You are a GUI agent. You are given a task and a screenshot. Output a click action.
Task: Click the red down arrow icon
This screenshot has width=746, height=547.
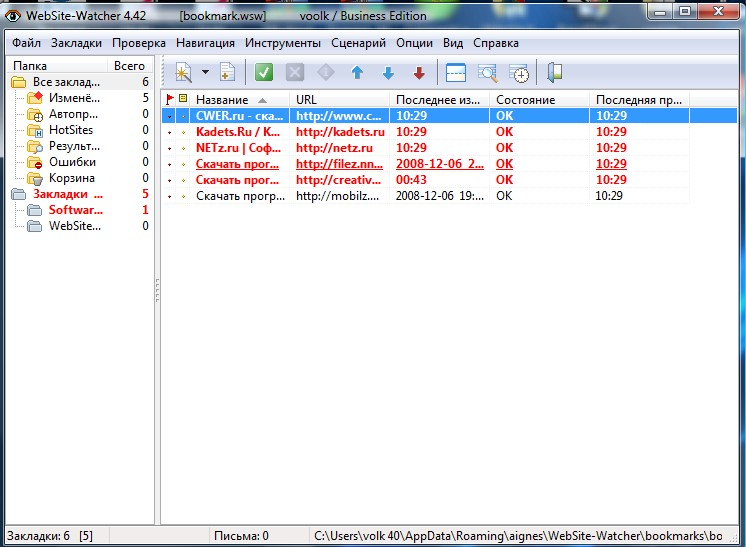click(x=419, y=73)
